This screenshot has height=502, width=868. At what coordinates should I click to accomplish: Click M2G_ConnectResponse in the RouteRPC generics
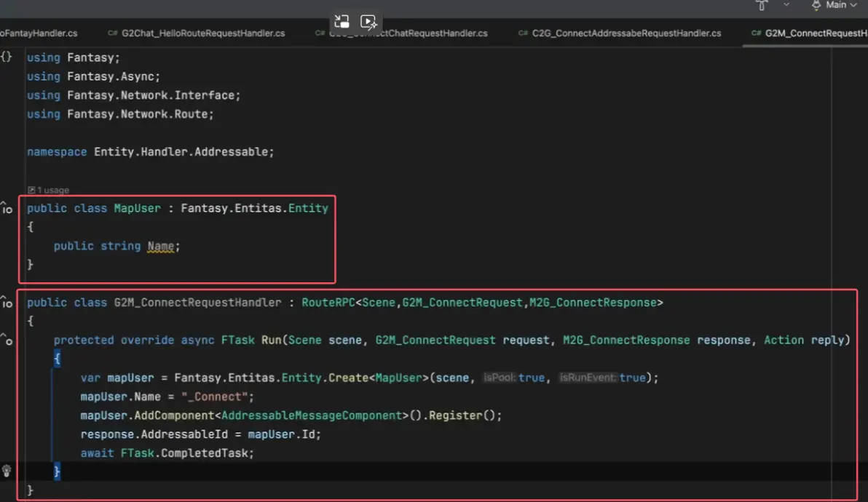tap(593, 303)
